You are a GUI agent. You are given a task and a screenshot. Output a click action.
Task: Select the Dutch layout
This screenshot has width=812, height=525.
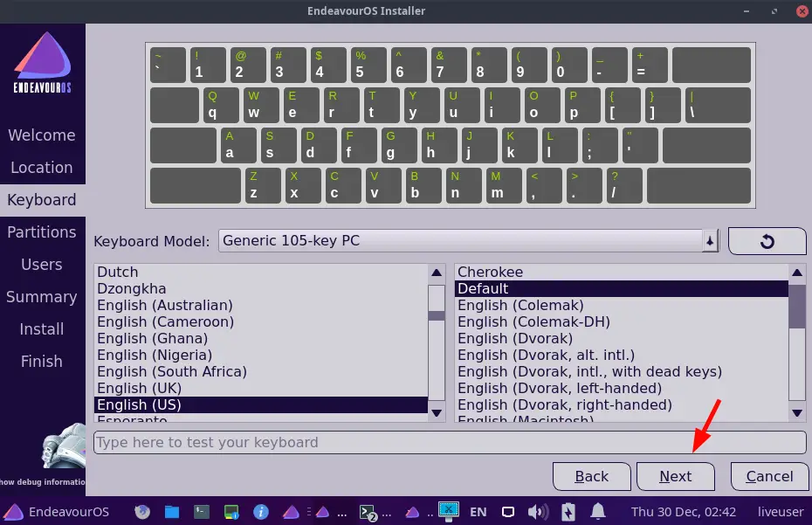(261, 272)
